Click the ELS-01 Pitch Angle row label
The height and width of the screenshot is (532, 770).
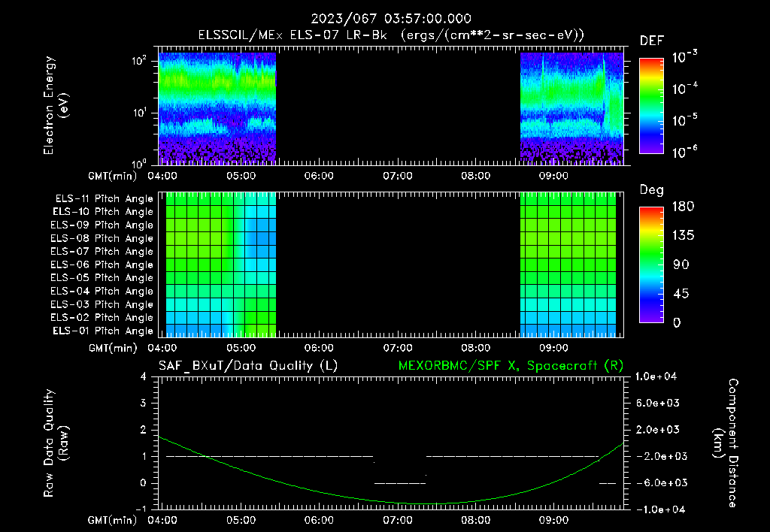point(103,331)
